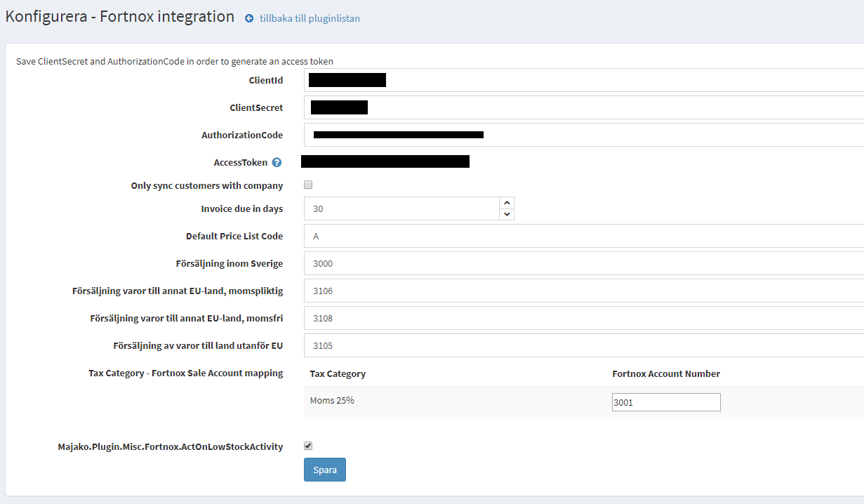This screenshot has height=504, width=864.
Task: Decrease invoice due days with down arrow
Action: (507, 214)
